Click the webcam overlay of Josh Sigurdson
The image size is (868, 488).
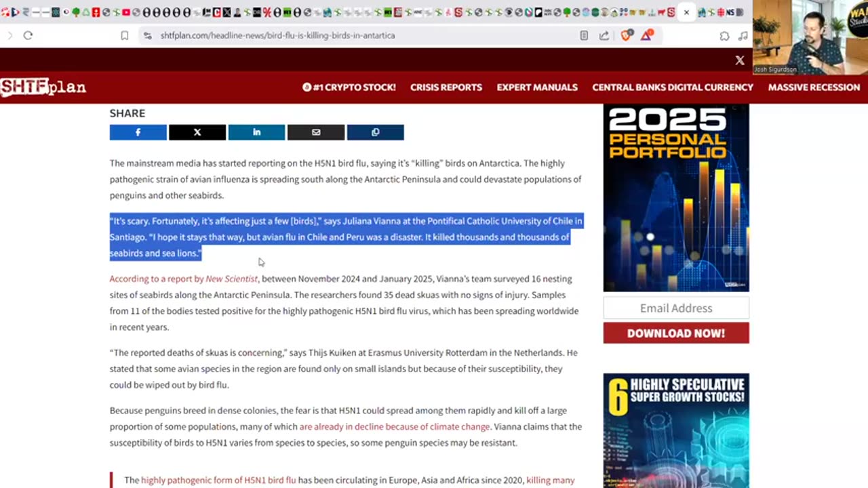click(x=810, y=37)
